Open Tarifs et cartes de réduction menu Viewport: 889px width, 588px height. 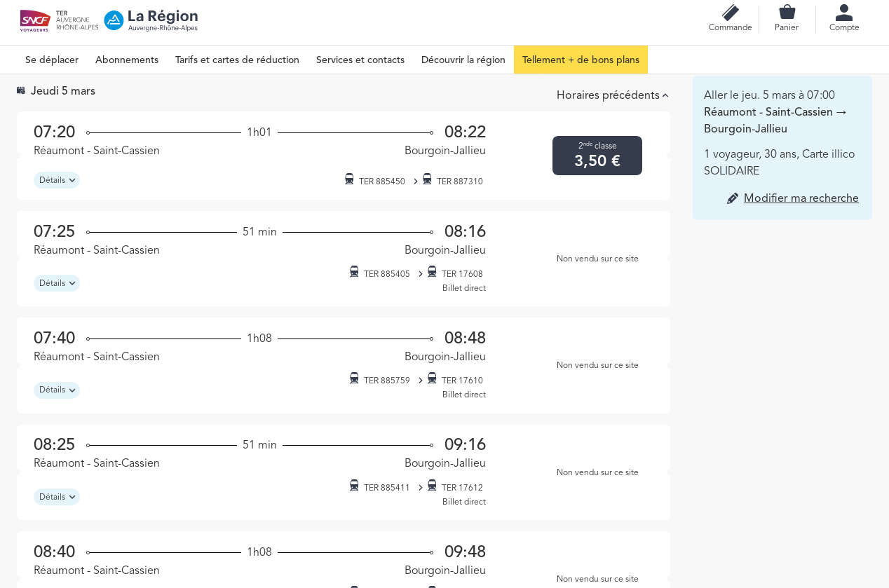(237, 60)
